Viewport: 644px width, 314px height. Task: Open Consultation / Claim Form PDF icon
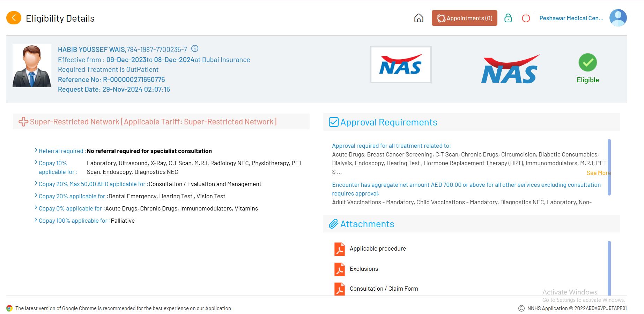[x=339, y=289]
